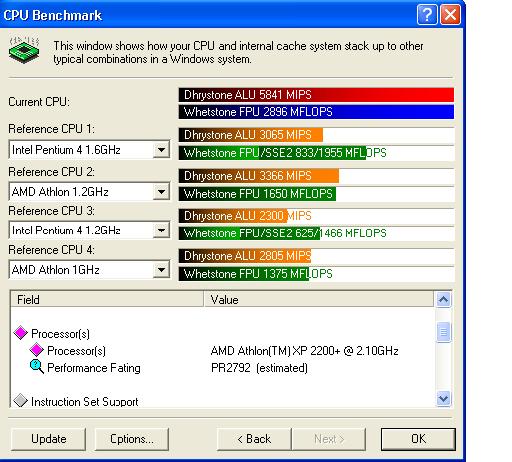Click the grayed-out Next > button
Viewport: 512px width, 462px height.
[329, 439]
